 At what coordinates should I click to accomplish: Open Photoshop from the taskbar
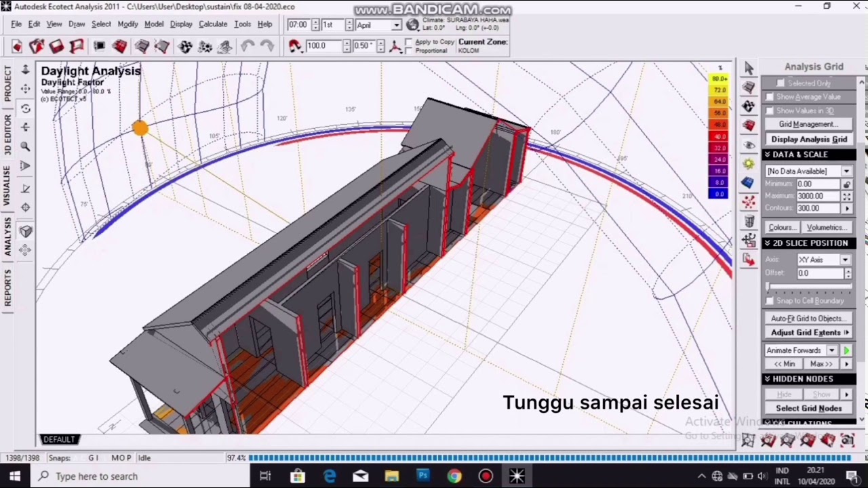[x=423, y=476]
